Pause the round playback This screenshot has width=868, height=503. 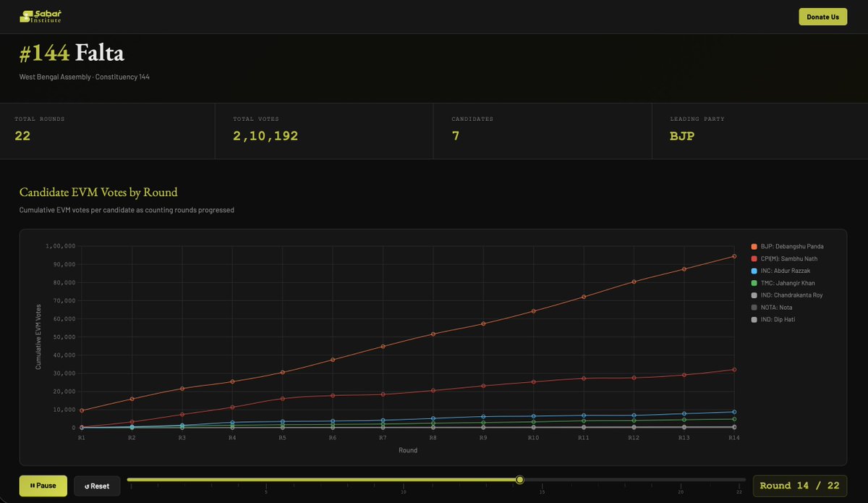(43, 486)
